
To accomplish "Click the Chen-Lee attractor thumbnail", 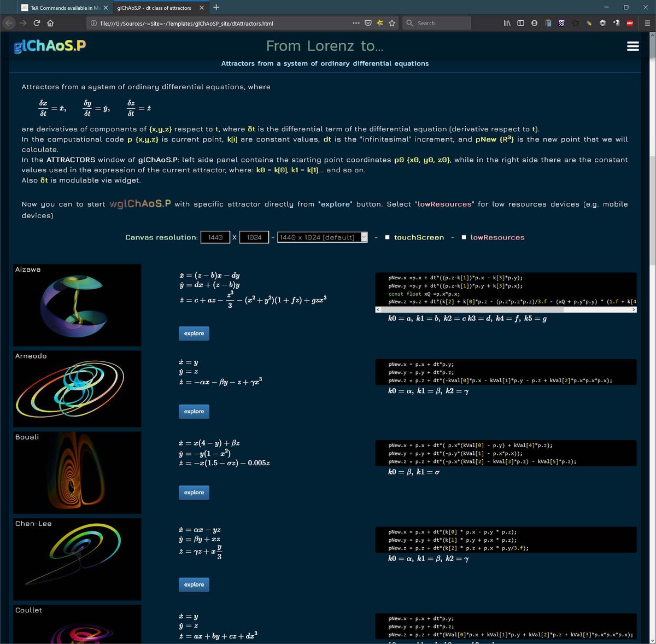I will point(77,559).
